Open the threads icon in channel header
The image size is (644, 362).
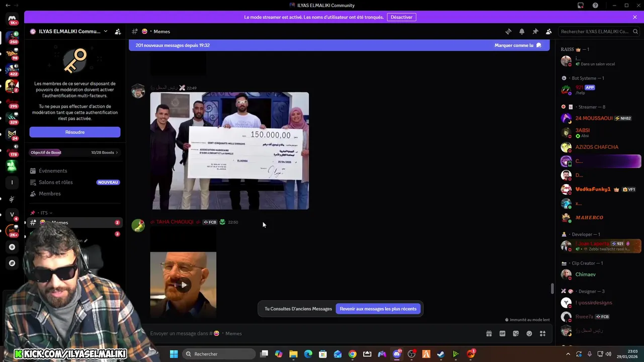508,31
